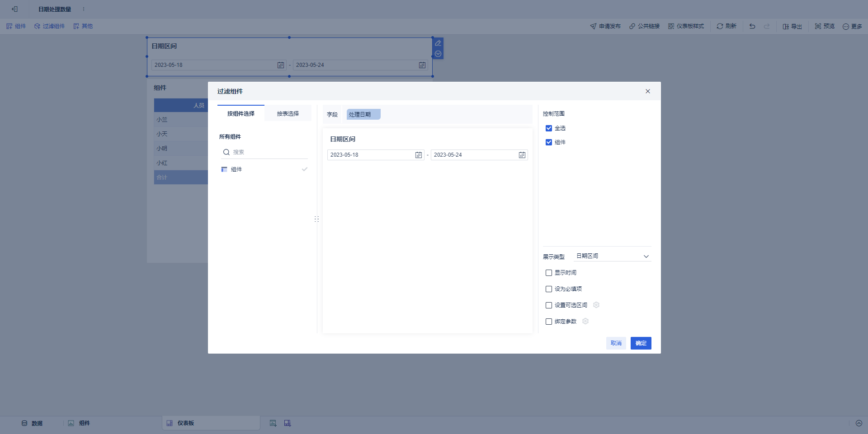
Task: Open the dropdown circle icon on the date widget
Action: pos(438,54)
